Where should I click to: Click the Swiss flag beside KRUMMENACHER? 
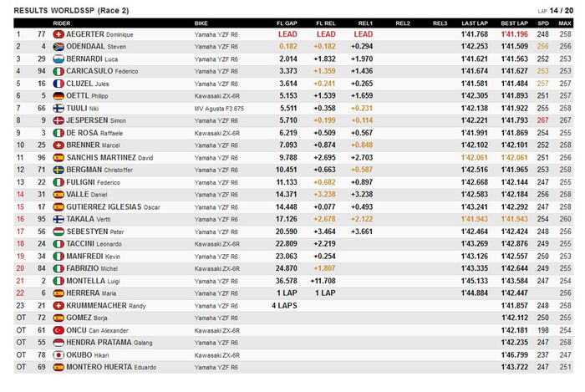(x=58, y=305)
